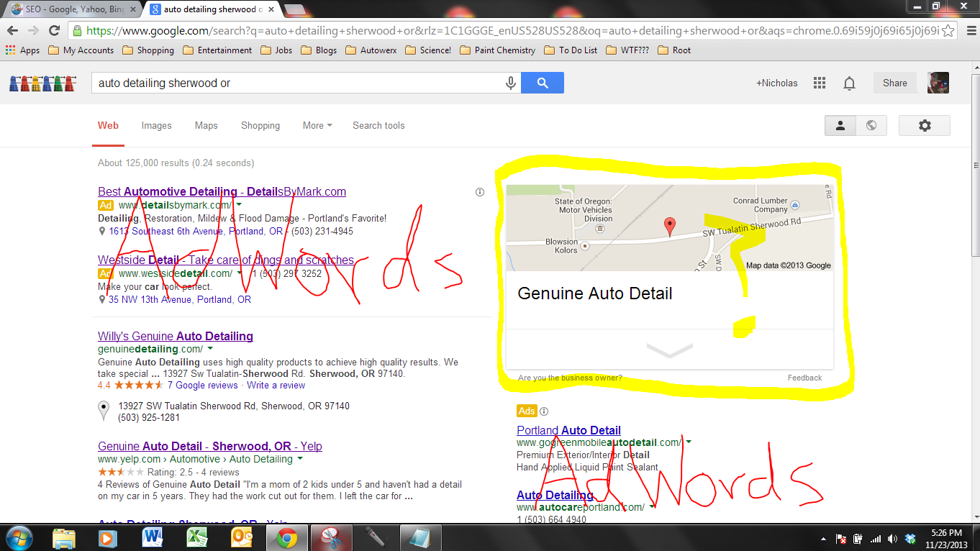Open the To Do List bookmark folder
Viewport: 980px width, 551px height.
point(571,50)
